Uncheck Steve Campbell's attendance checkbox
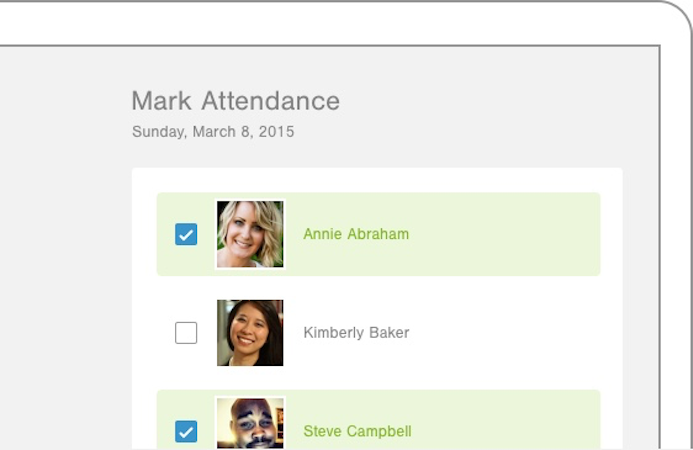Image resolution: width=693 pixels, height=450 pixels. tap(186, 431)
